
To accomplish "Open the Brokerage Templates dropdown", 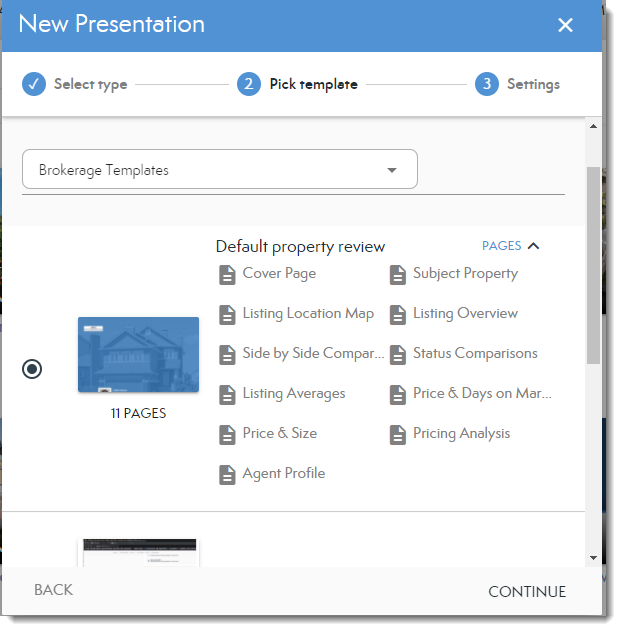I will (219, 170).
